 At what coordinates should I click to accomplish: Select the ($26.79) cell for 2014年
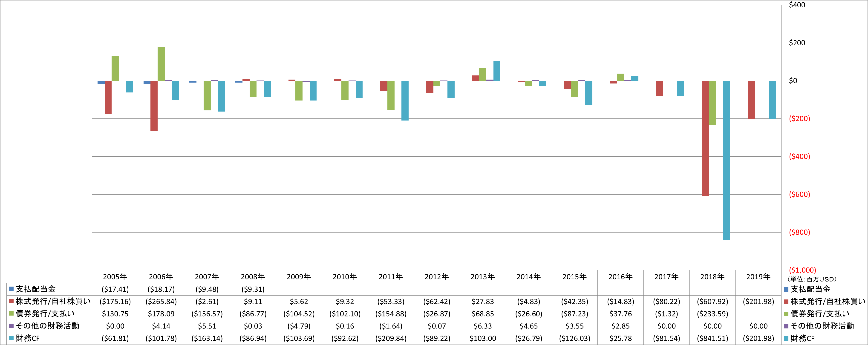[529, 338]
